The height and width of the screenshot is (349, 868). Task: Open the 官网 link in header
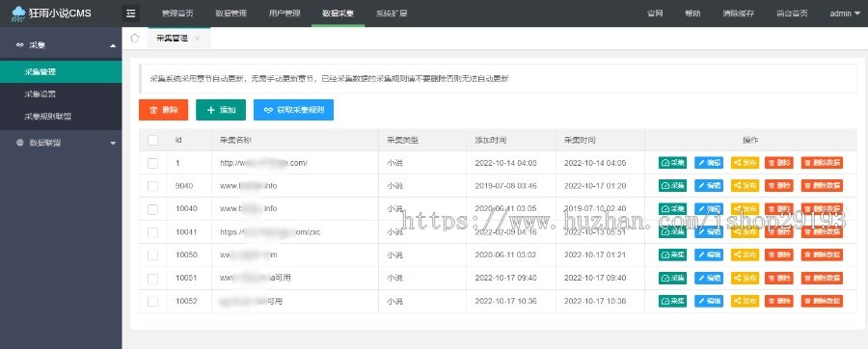click(x=655, y=13)
